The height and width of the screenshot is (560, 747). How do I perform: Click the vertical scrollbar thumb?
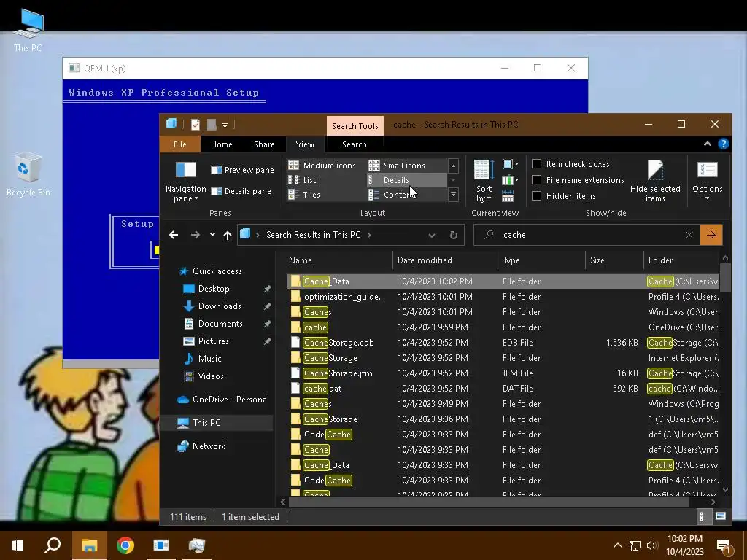point(725,276)
